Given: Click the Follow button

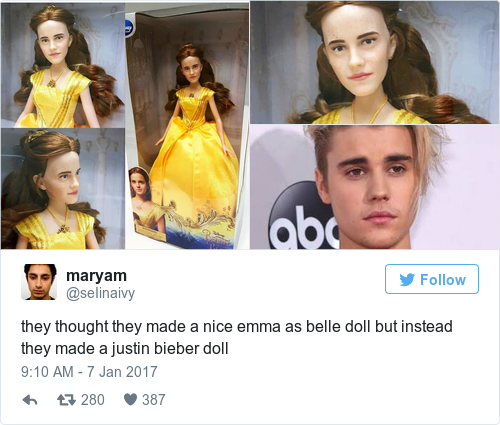Looking at the screenshot, I should click(x=432, y=279).
